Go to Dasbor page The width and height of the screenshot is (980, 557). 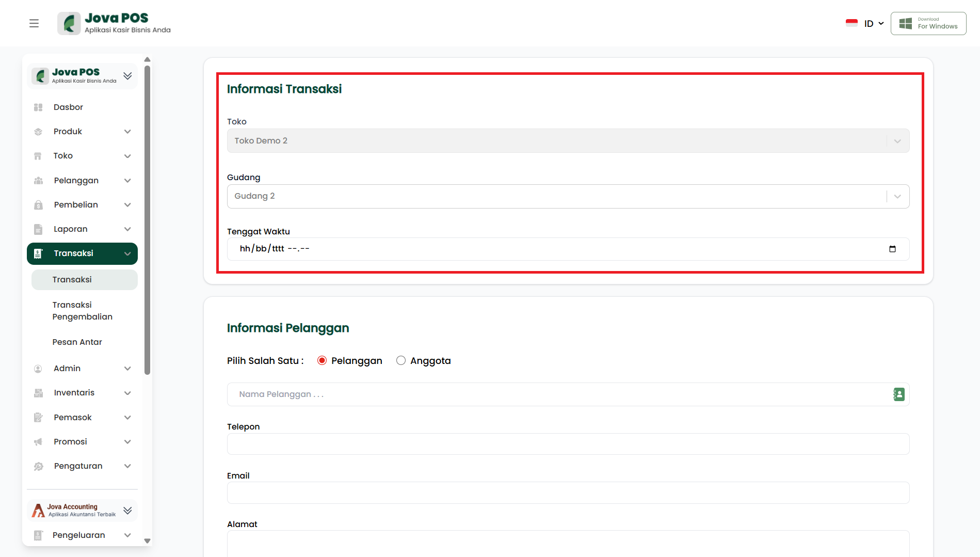(x=68, y=107)
